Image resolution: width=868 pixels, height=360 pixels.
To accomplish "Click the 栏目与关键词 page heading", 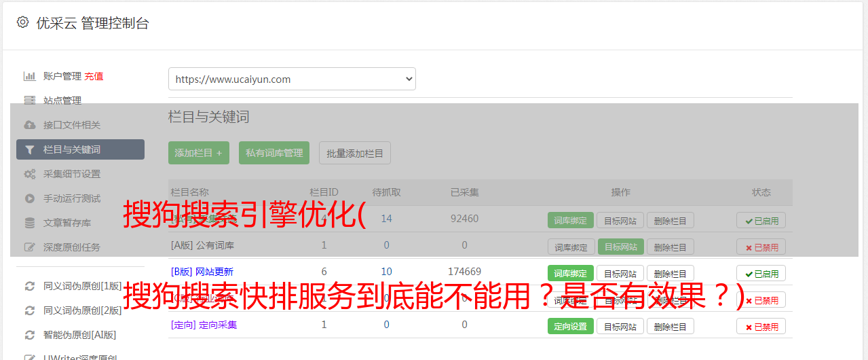I will [x=209, y=117].
